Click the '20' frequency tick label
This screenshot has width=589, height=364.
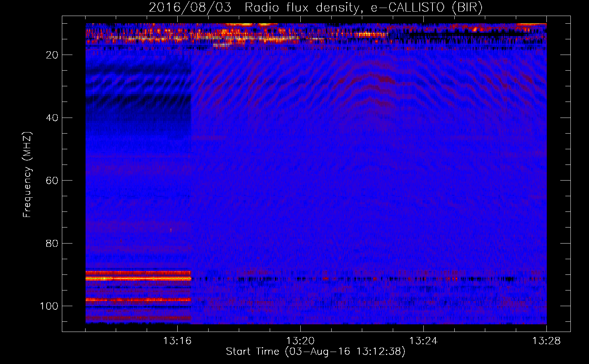click(52, 55)
